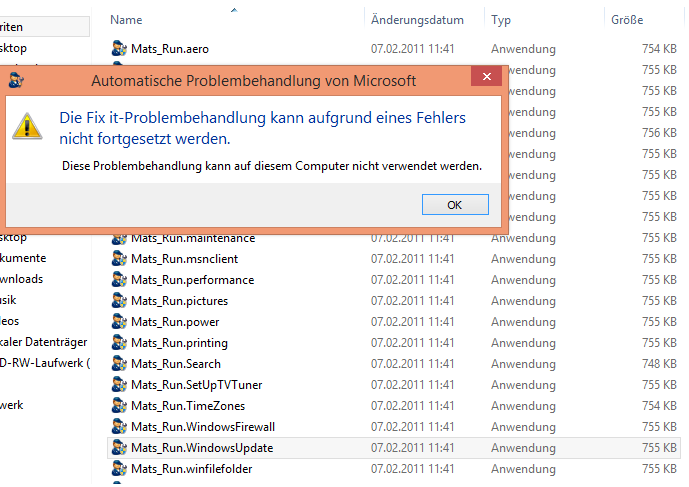Click the Anwendung type of Mats_Run.winfilefolder
The width and height of the screenshot is (689, 487).
point(523,469)
